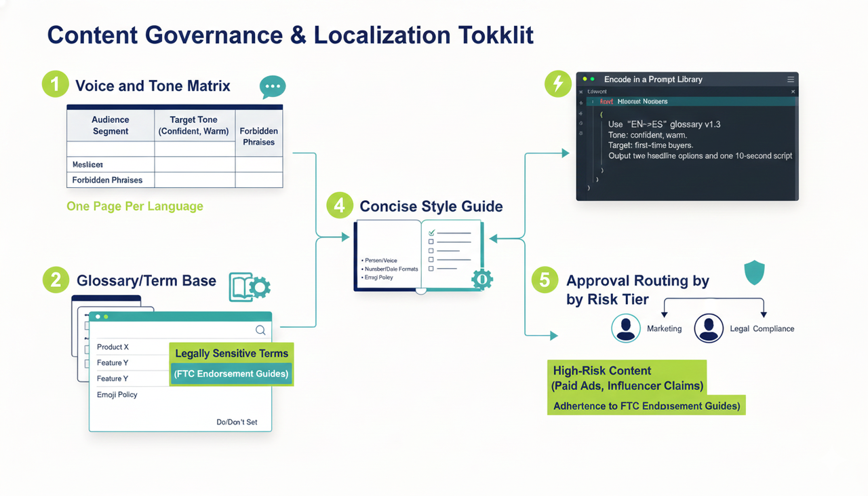Select the Edwont tab in the prompt editor
Image resolution: width=868 pixels, height=496 pixels.
click(x=597, y=92)
